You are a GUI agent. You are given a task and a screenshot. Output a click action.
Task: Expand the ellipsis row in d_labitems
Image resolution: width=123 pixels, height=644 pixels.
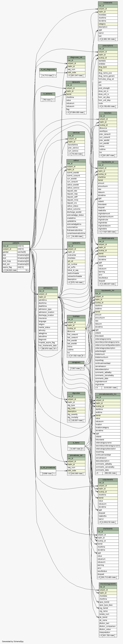pos(48,97)
